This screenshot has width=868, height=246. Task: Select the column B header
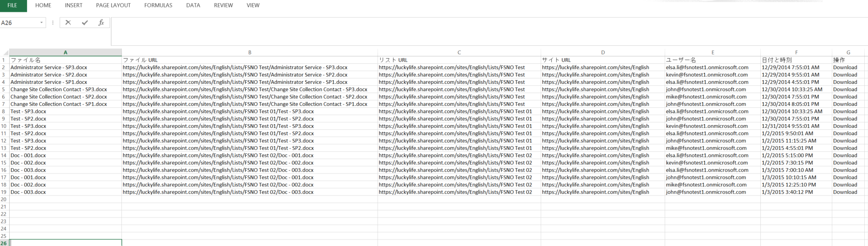250,53
